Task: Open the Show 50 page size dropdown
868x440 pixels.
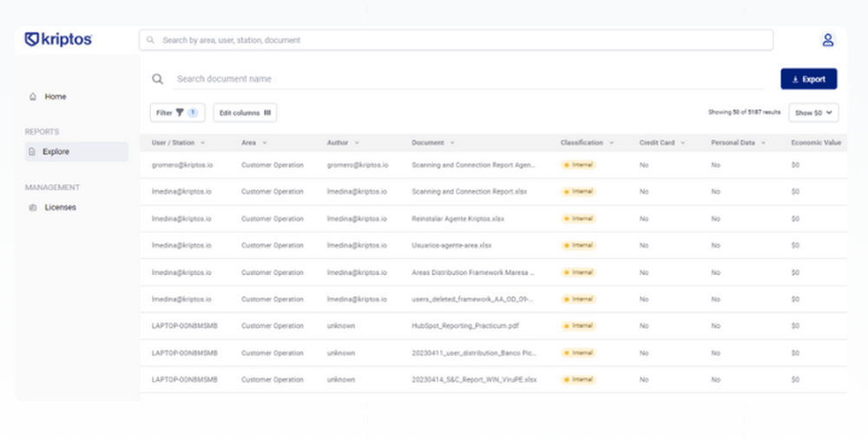Action: tap(813, 112)
